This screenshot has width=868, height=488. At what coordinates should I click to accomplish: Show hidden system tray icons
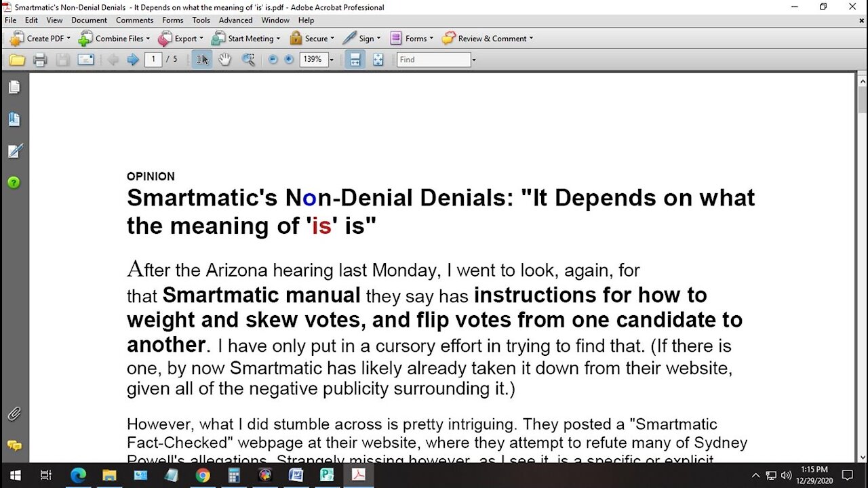[755, 475]
